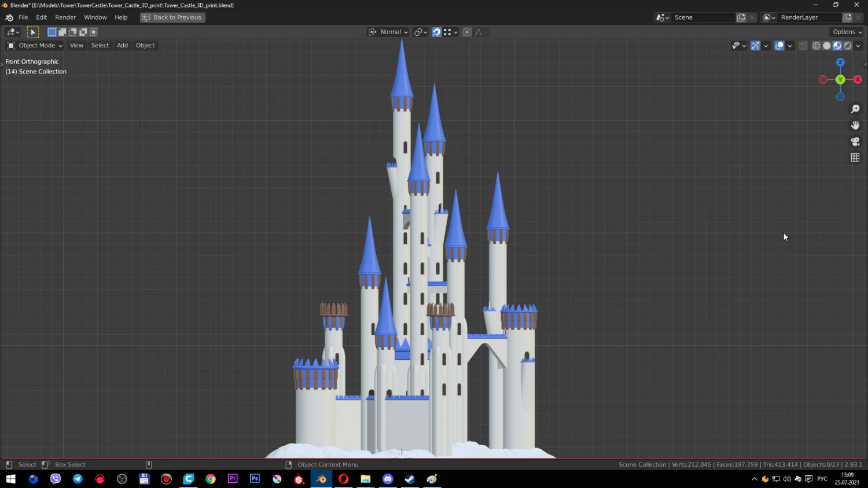
Task: Open the transform pivot point dropdown
Action: coord(421,32)
